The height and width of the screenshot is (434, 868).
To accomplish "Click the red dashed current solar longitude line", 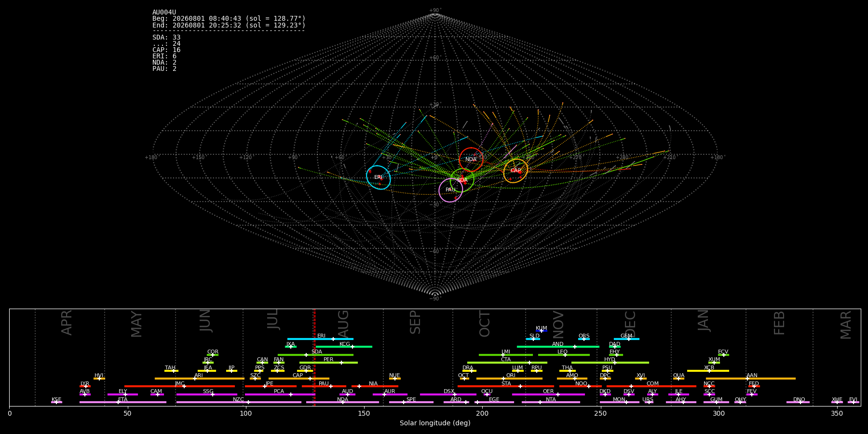I will [314, 357].
